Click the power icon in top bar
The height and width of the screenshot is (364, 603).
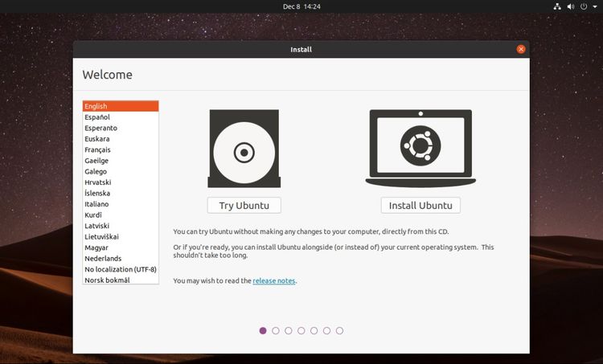coord(584,6)
